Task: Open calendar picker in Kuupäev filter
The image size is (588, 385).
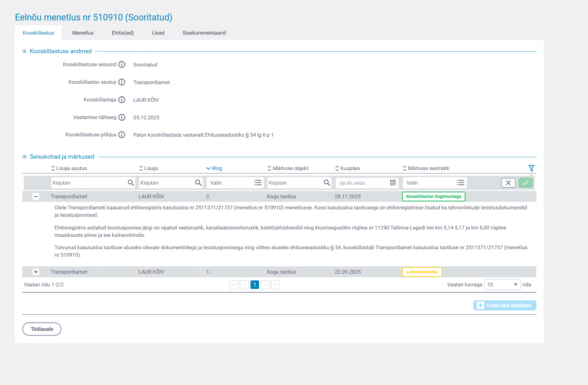Action: click(x=393, y=183)
